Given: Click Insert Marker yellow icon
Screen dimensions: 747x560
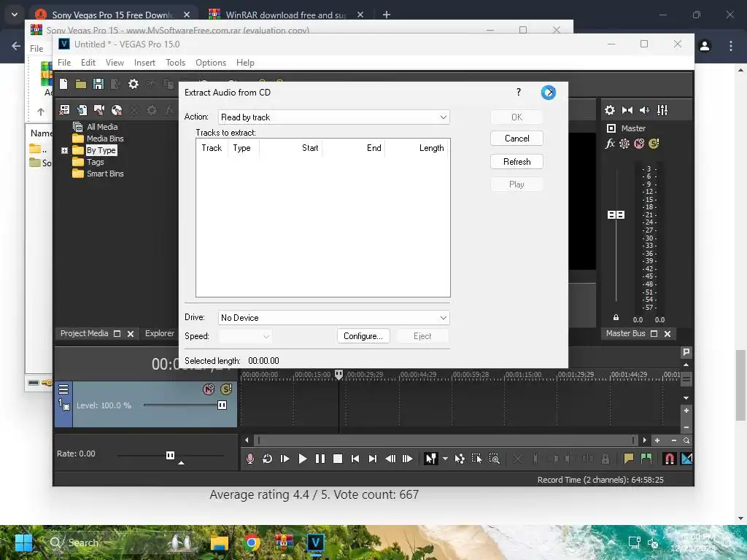Looking at the screenshot, I should (628, 459).
